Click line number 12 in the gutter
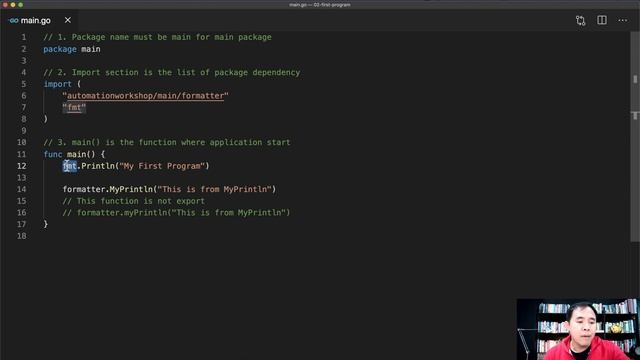640x360 pixels. [22, 166]
